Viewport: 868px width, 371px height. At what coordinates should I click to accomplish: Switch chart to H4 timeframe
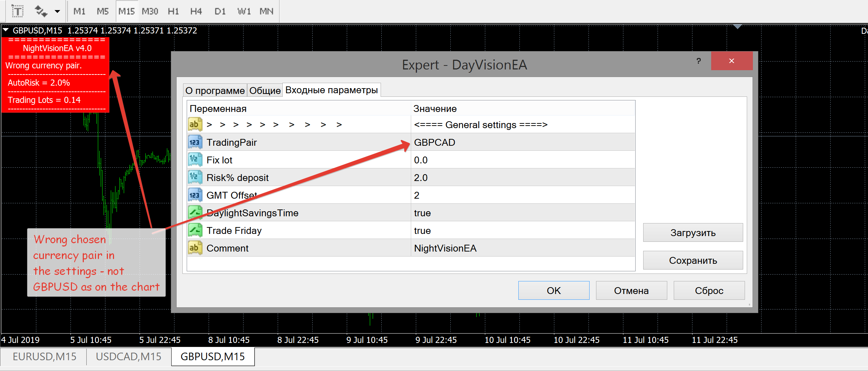196,11
